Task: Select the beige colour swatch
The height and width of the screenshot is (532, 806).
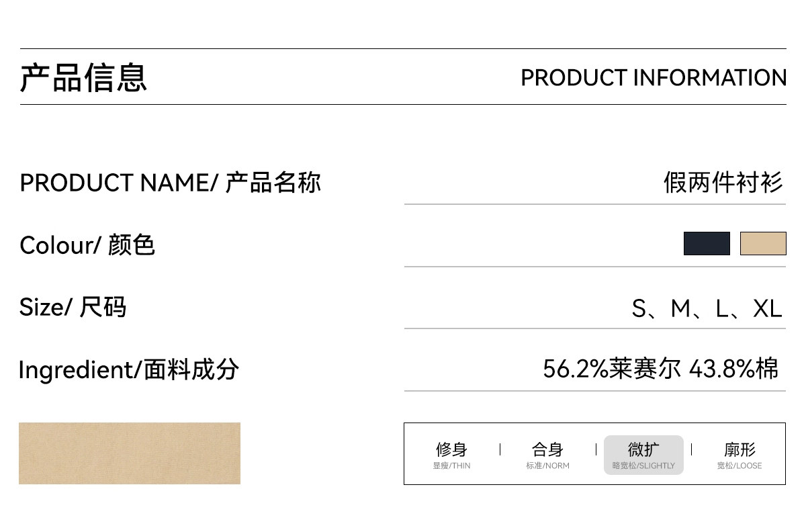Action: click(x=763, y=243)
